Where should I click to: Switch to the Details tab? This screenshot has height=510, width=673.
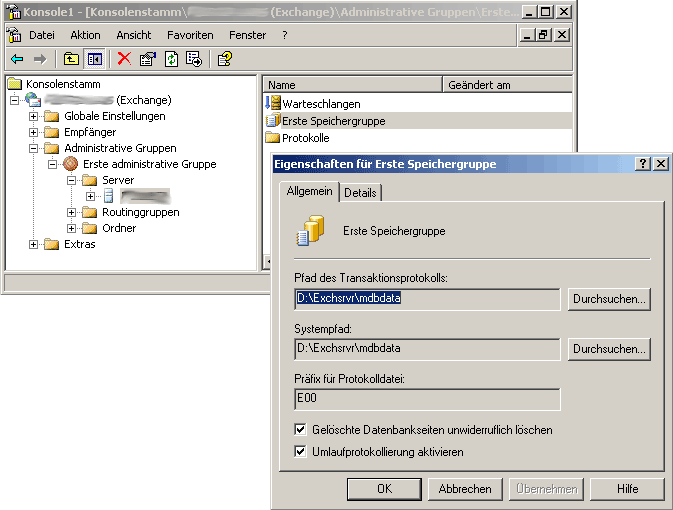pyautogui.click(x=360, y=192)
